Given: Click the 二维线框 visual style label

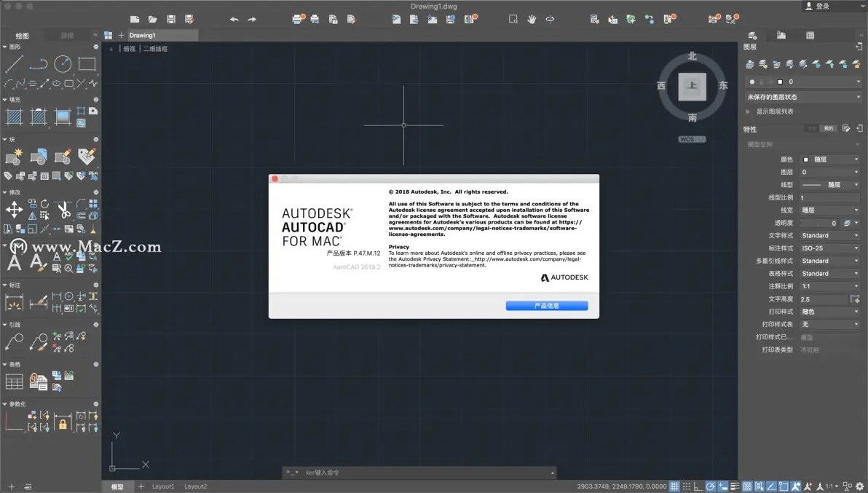Looking at the screenshot, I should [156, 49].
